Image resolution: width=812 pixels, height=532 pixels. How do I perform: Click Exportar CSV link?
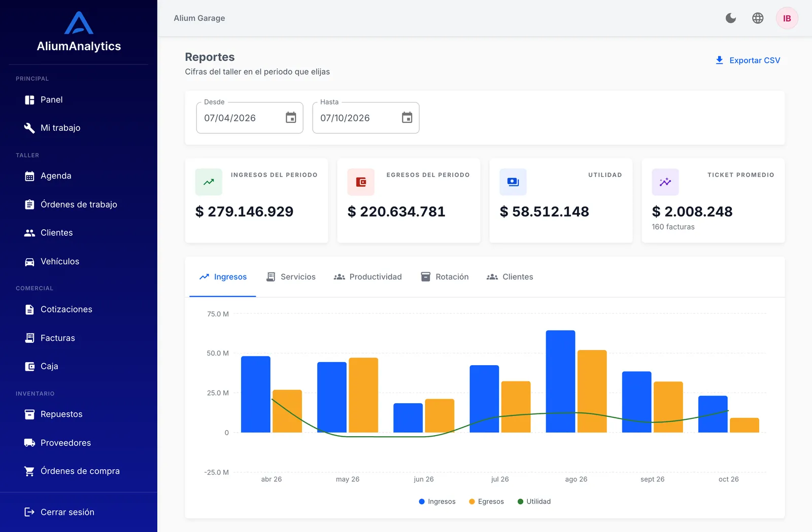(x=748, y=60)
